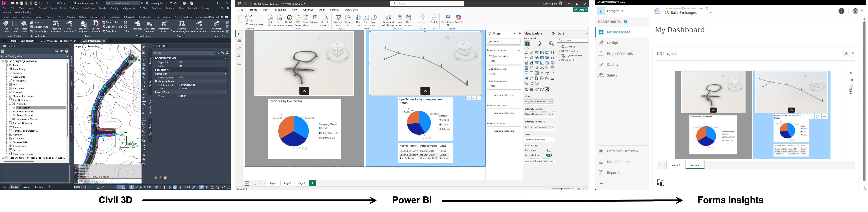Expand DX_STR_01 table in Data pane
The height and width of the screenshot is (212, 868).
[560, 60]
